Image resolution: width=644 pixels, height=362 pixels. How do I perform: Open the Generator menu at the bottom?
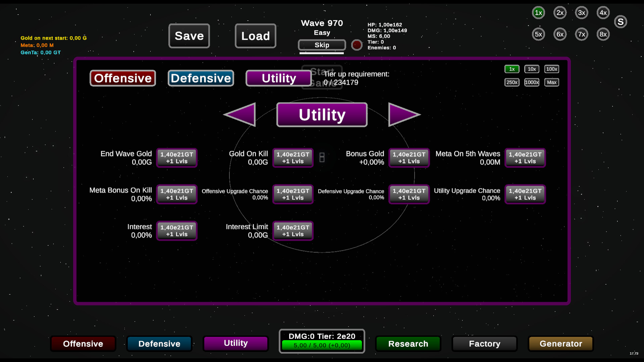[560, 344]
